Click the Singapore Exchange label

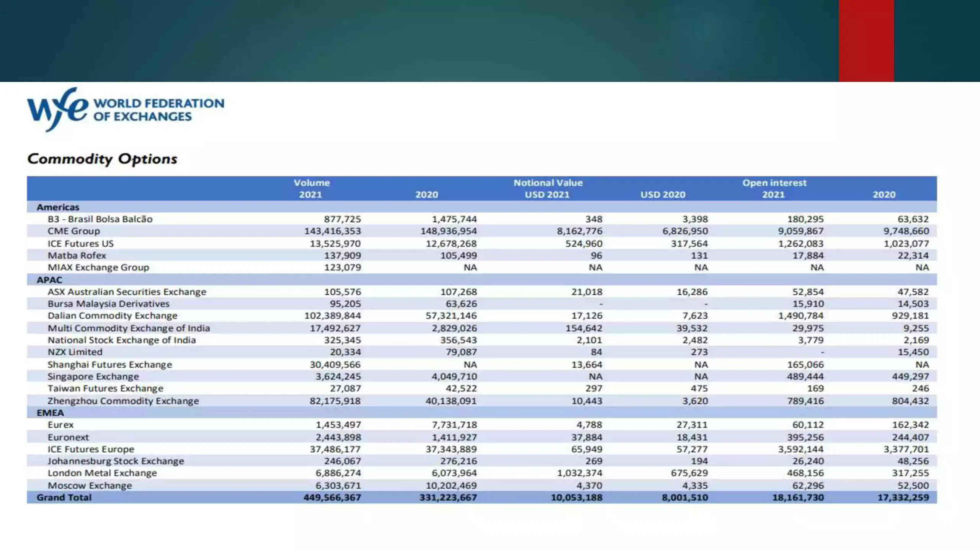click(93, 377)
